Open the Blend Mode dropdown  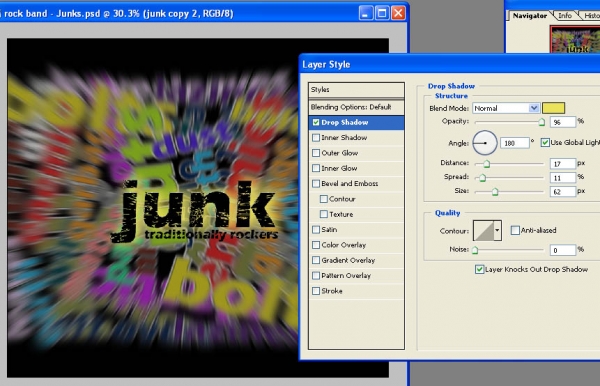[506, 108]
